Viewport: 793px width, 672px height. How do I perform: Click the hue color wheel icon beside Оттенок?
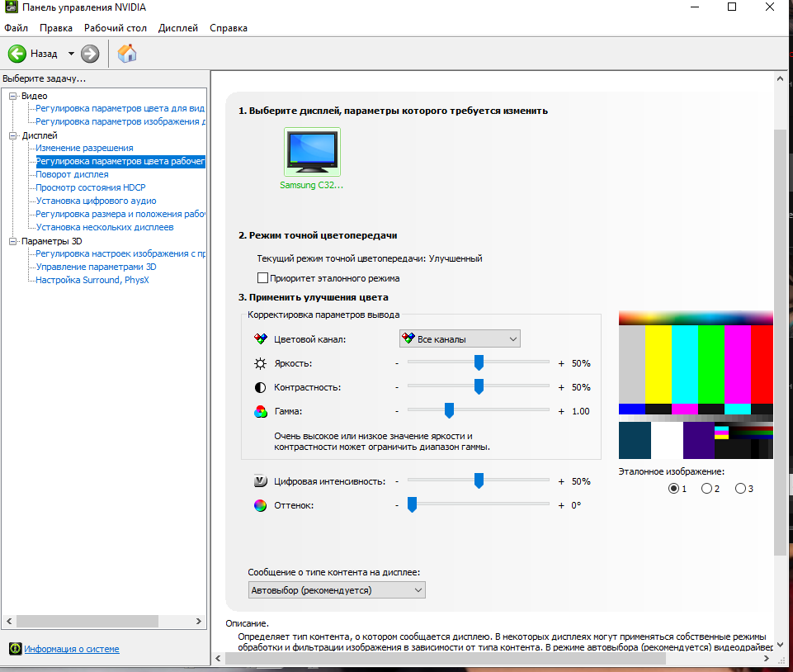coord(260,505)
